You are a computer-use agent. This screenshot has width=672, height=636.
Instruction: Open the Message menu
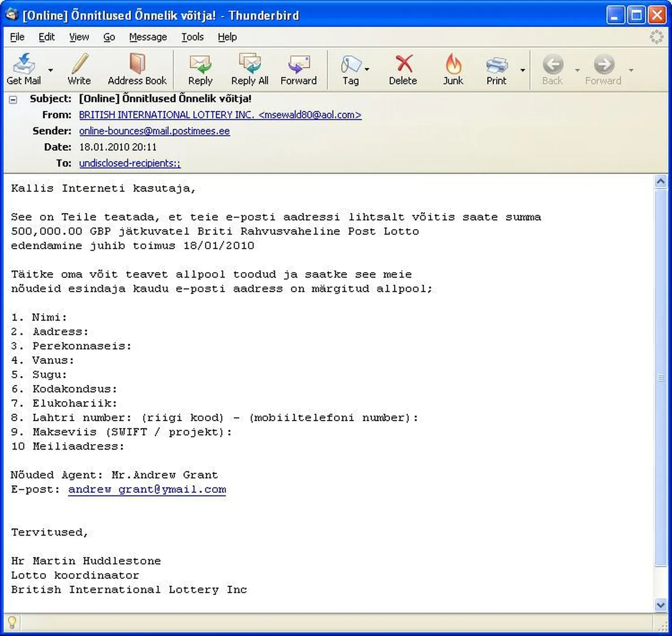[148, 37]
